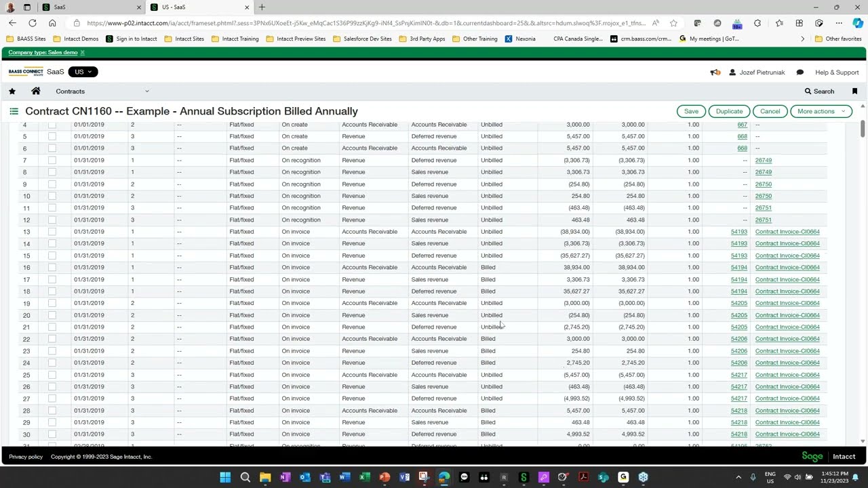Reload the browser page

(x=32, y=23)
